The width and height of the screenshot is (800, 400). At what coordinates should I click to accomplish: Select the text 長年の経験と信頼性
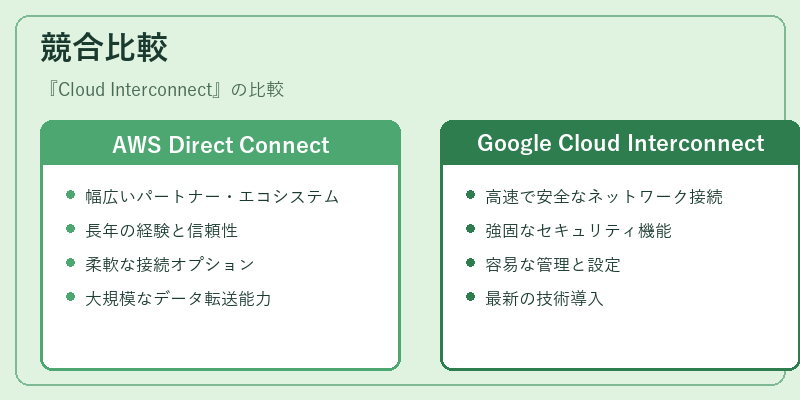click(161, 231)
